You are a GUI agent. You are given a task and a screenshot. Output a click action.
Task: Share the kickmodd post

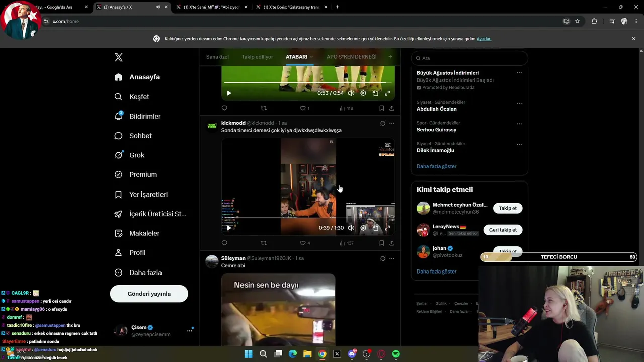click(x=392, y=243)
